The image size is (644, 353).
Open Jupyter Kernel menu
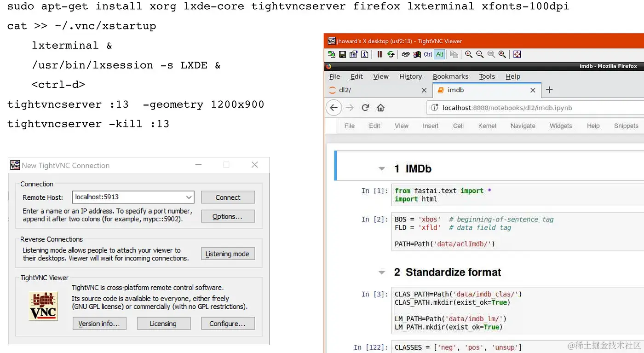coord(487,126)
